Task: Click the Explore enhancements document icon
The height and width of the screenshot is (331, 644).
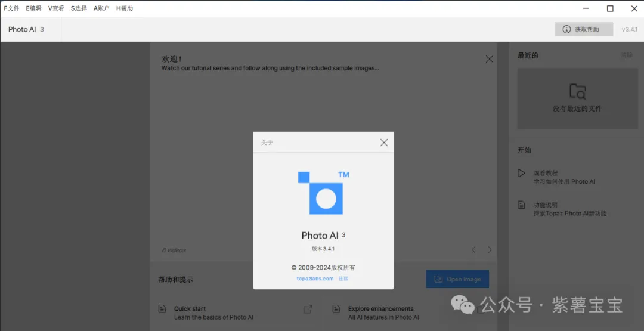Action: (336, 309)
